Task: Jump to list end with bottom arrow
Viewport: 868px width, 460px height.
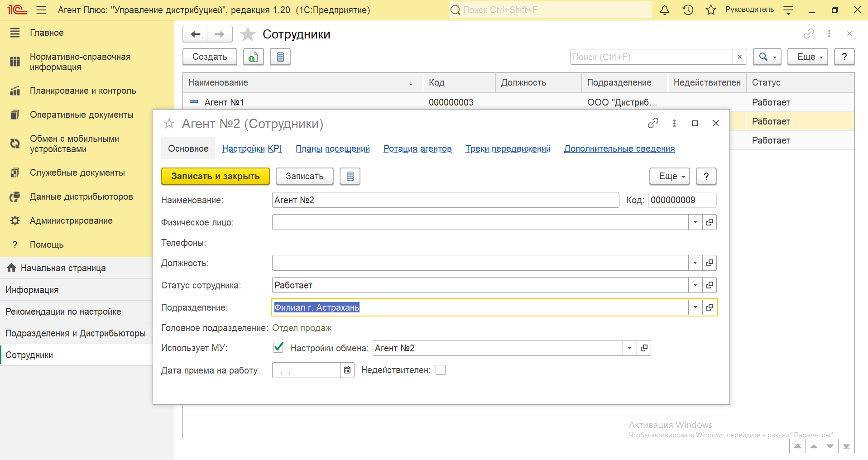Action: (846, 446)
